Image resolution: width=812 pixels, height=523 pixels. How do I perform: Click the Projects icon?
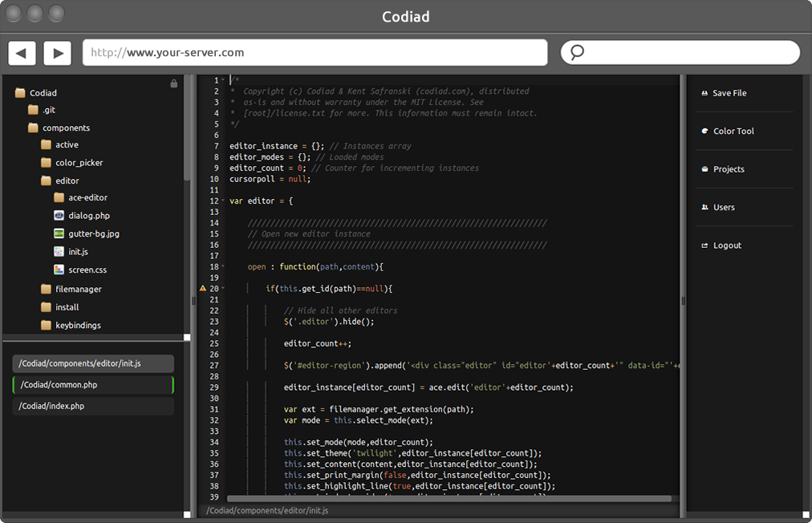(704, 168)
